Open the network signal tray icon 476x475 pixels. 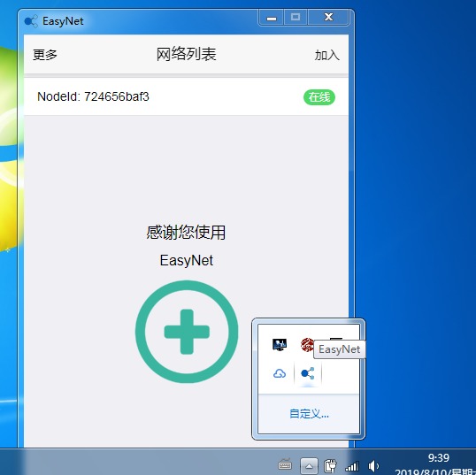pos(352,466)
